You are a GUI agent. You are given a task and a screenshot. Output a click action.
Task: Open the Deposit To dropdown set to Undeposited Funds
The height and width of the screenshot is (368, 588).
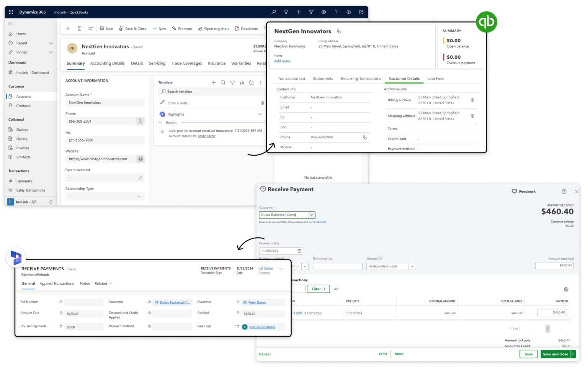(412, 266)
